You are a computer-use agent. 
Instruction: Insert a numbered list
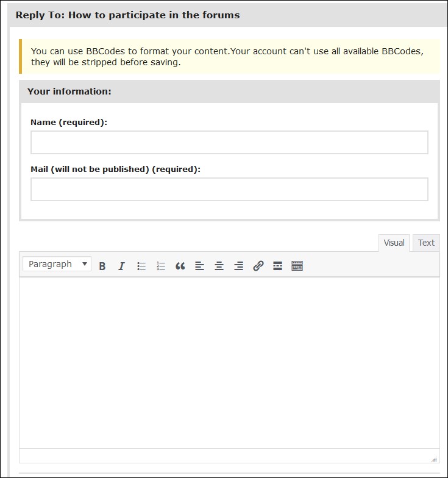point(161,266)
